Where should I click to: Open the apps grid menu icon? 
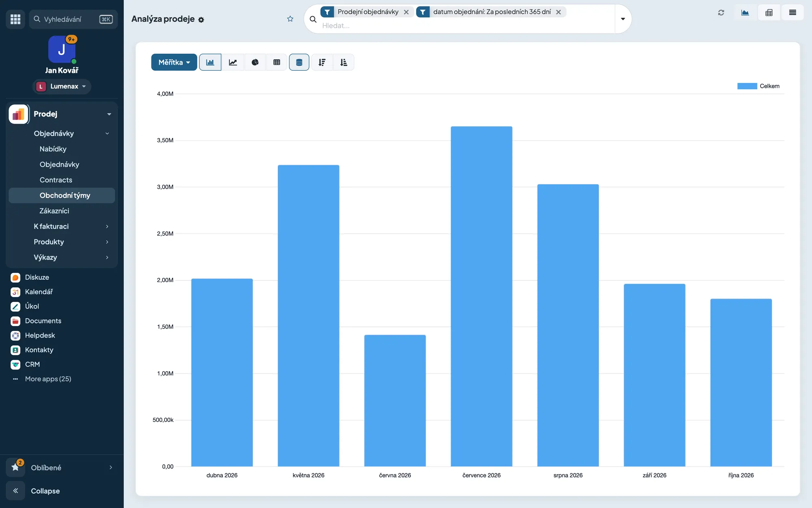click(15, 19)
